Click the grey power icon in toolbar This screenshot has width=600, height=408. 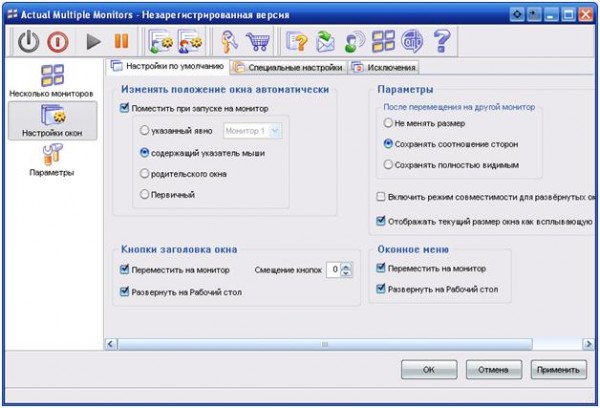29,41
